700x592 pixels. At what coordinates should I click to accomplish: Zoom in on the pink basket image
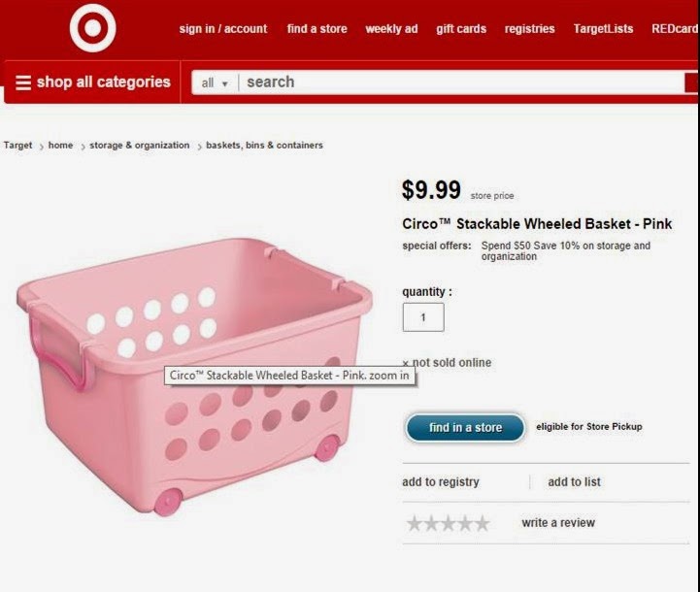194,377
